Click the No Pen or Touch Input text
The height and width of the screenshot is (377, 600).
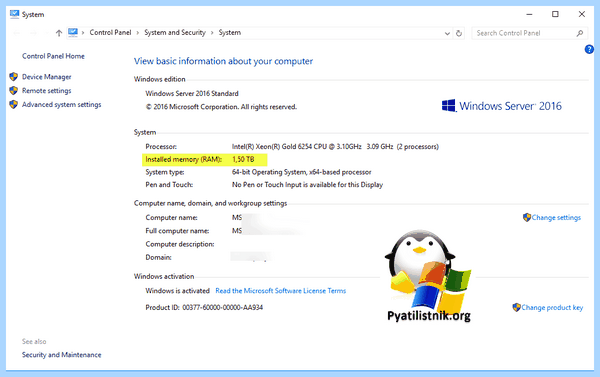tap(307, 185)
